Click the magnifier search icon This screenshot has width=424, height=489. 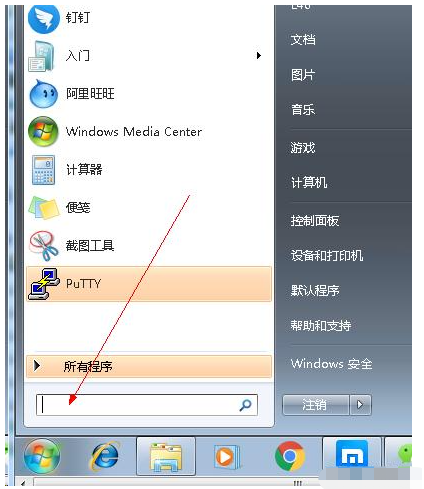point(245,405)
